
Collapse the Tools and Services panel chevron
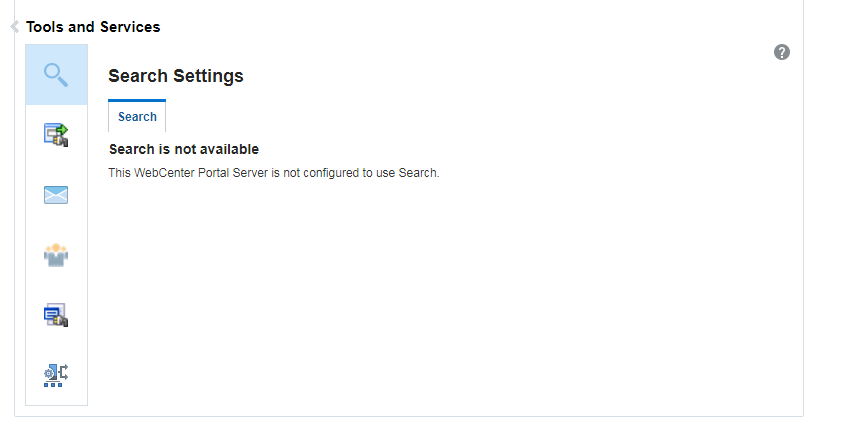[x=15, y=26]
